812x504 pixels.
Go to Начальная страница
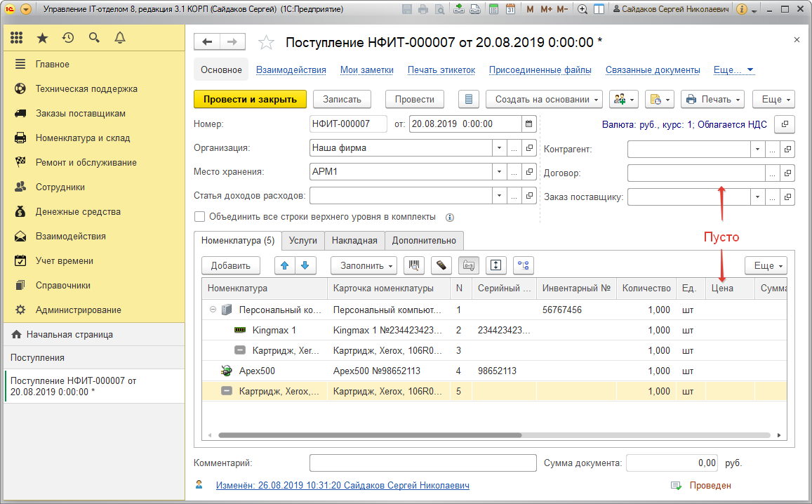click(70, 334)
